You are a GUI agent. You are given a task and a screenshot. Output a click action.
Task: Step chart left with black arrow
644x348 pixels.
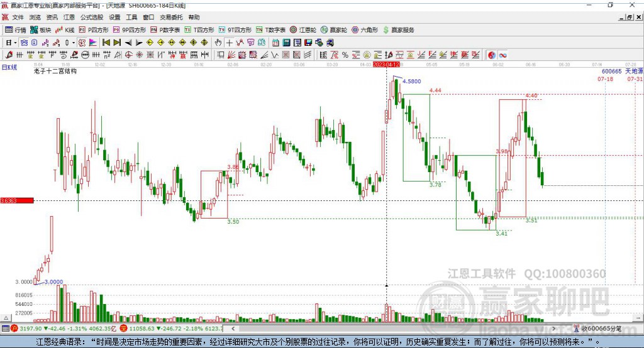coord(128,43)
